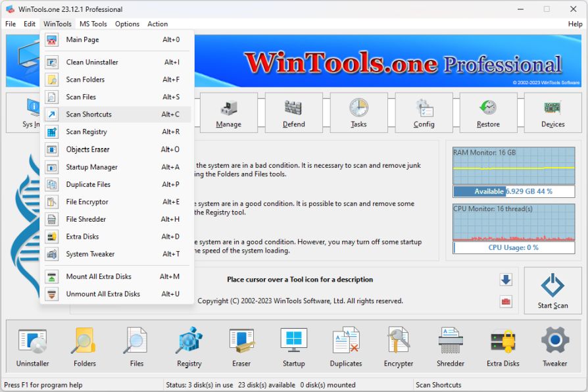Select Duplicate Files menu entry
This screenshot has width=588, height=392.
pos(117,184)
